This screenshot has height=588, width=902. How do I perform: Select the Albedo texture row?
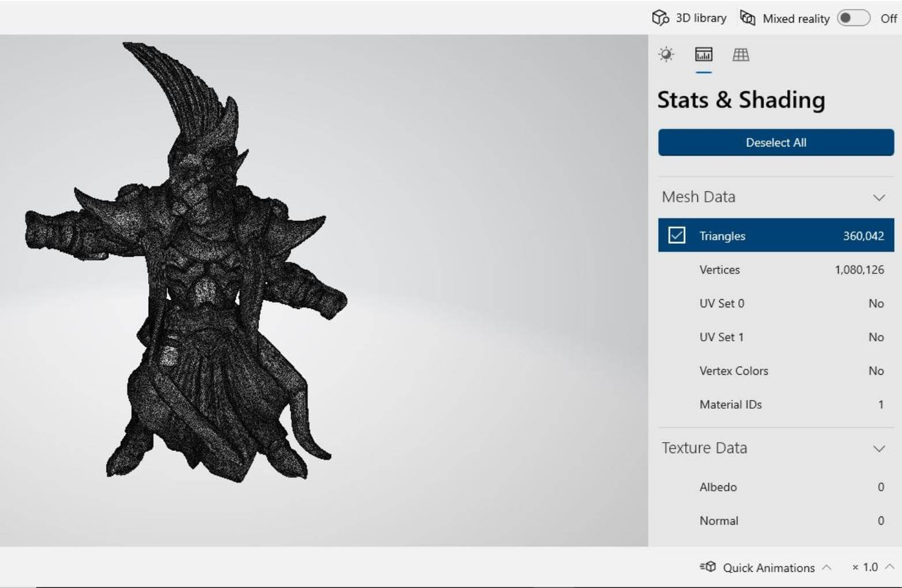(776, 487)
